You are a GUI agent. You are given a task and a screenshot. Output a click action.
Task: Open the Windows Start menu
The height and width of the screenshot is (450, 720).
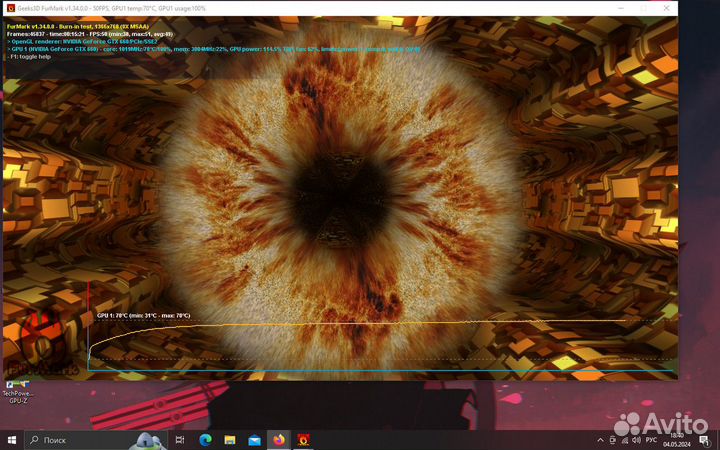12,439
